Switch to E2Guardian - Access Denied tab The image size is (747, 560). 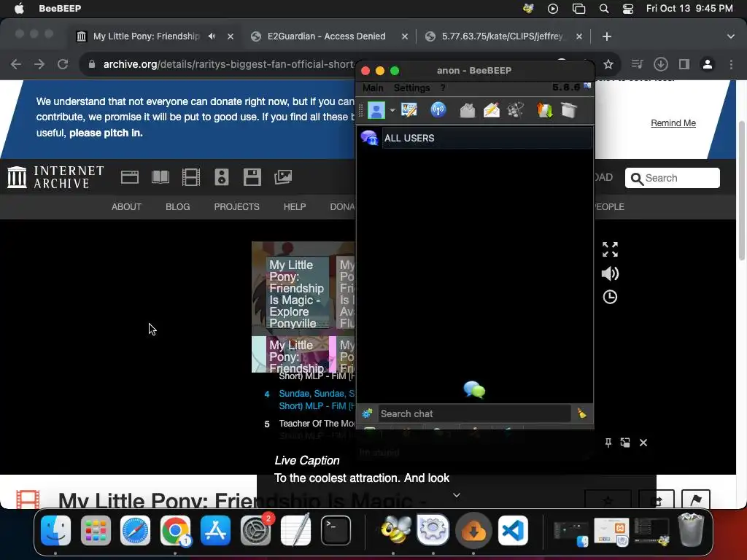pyautogui.click(x=326, y=36)
